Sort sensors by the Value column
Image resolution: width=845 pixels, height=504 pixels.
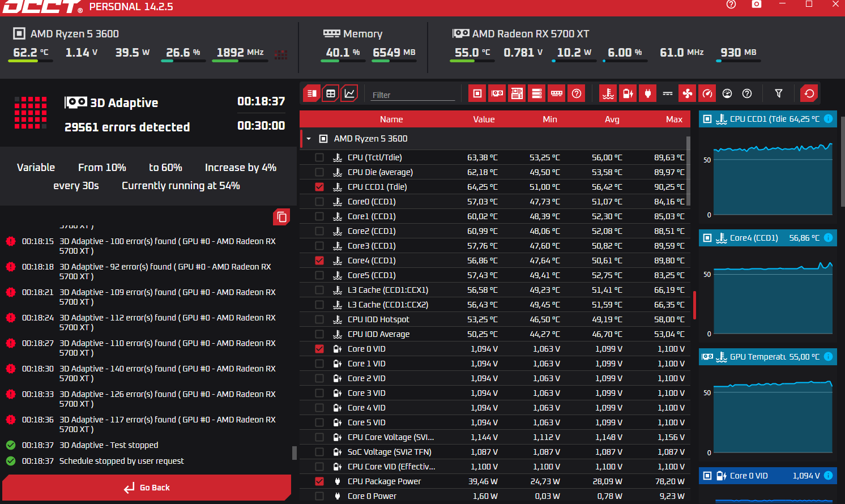point(484,119)
